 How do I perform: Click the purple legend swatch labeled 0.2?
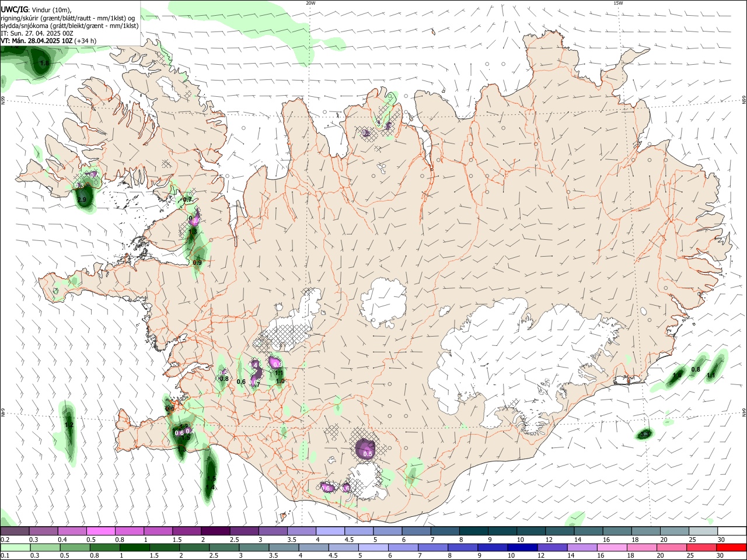point(15,531)
